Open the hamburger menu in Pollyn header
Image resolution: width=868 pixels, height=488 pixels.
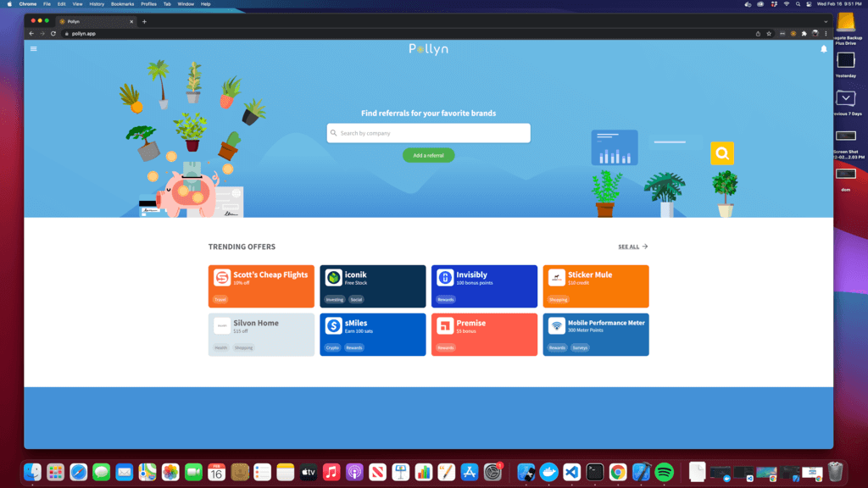click(34, 48)
